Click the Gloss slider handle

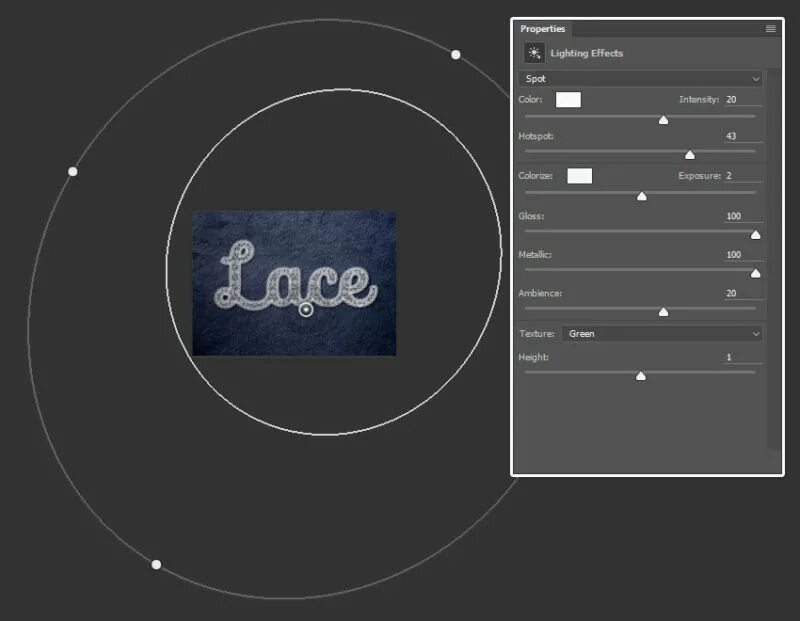point(756,235)
